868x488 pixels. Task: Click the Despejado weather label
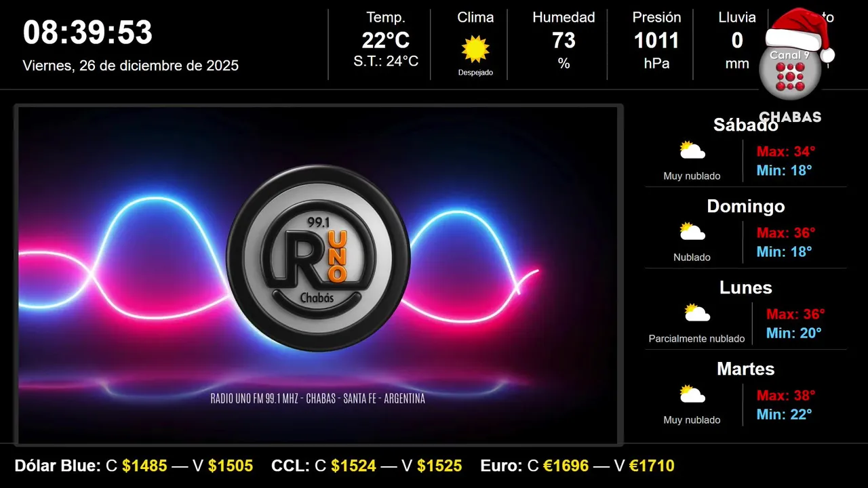click(475, 73)
